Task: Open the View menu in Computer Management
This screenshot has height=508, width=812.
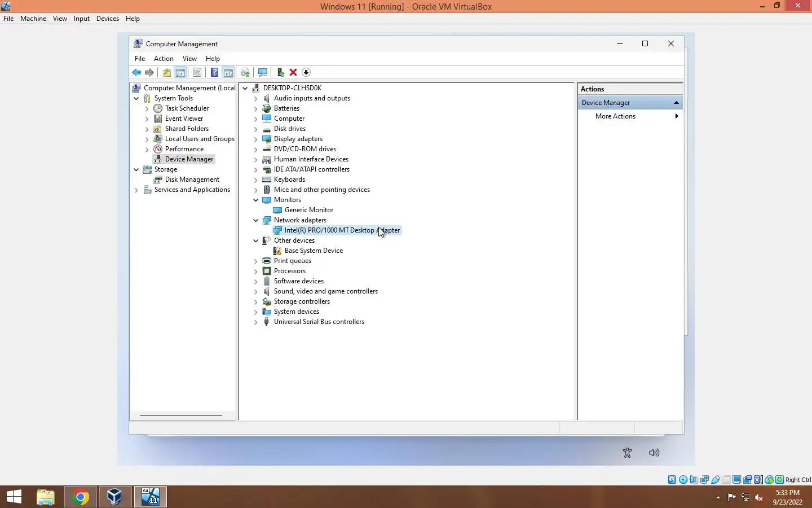Action: (x=189, y=59)
